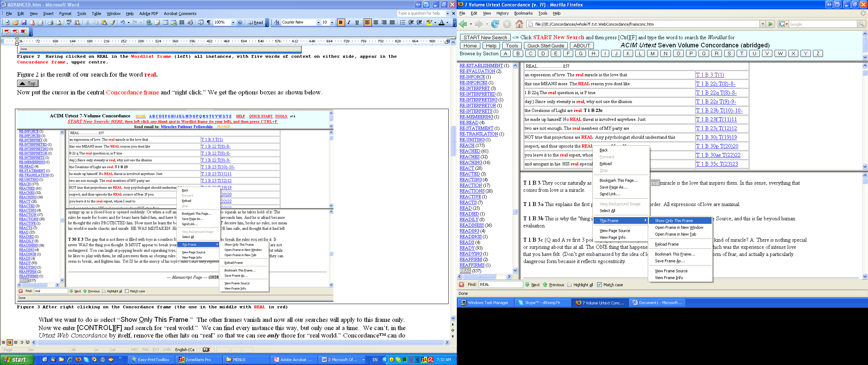
Task: Open the History menu in Firefox
Action: click(502, 14)
